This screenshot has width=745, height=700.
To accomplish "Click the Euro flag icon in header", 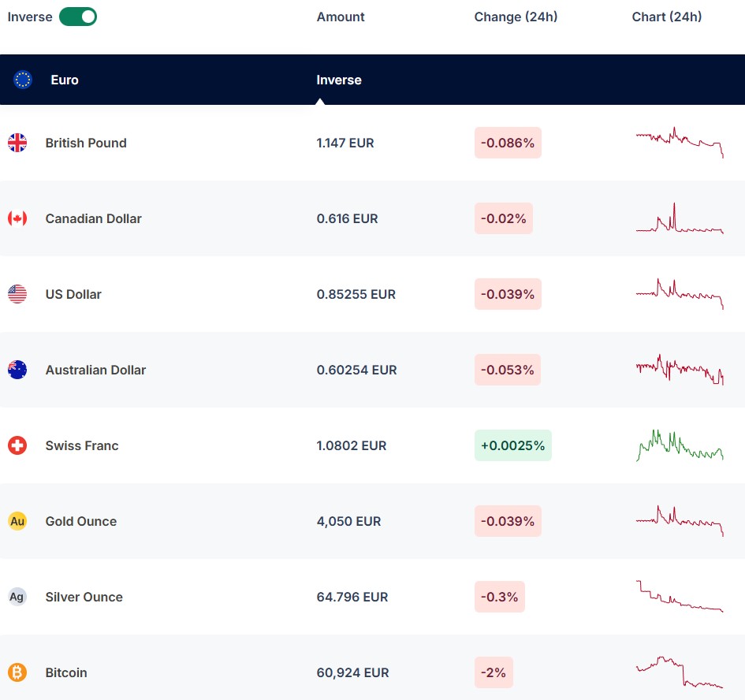I will coord(23,80).
